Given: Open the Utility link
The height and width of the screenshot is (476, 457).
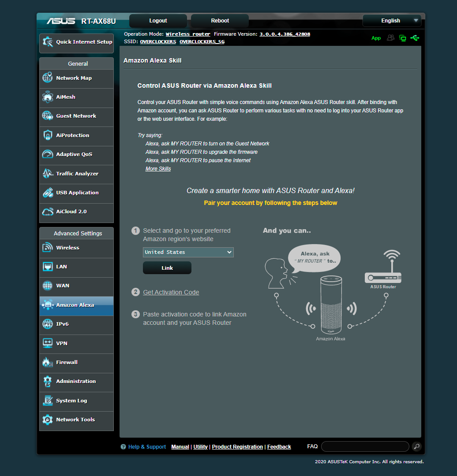Looking at the screenshot, I should click(201, 447).
